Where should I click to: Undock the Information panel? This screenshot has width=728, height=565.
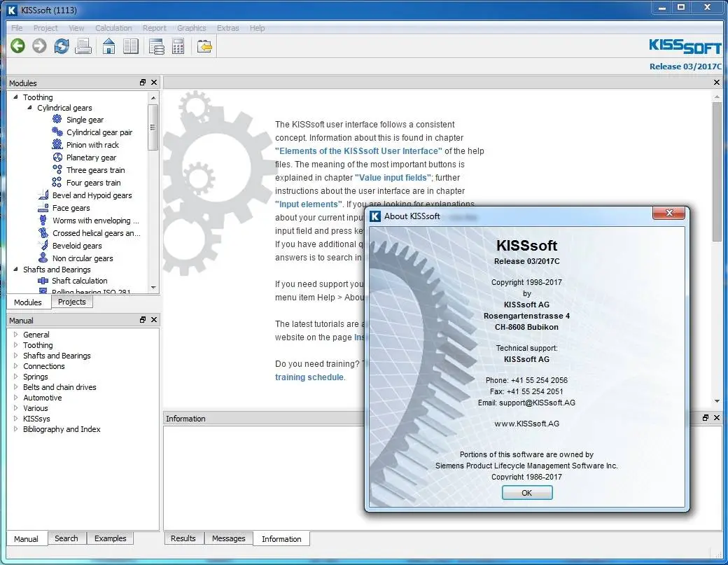[x=706, y=418]
